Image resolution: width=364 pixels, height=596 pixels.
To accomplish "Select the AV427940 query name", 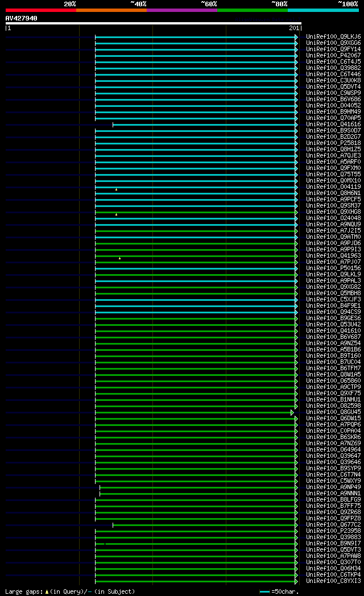I will [21, 18].
